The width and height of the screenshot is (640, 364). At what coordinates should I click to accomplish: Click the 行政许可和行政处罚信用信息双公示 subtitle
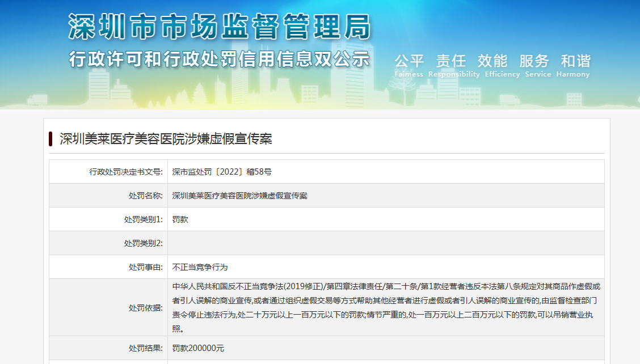click(x=220, y=59)
